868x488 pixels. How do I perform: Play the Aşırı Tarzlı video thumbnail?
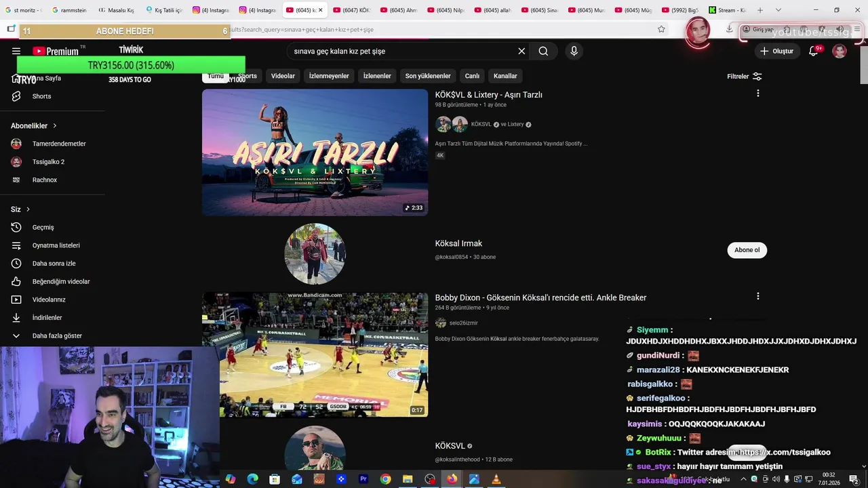coord(315,152)
